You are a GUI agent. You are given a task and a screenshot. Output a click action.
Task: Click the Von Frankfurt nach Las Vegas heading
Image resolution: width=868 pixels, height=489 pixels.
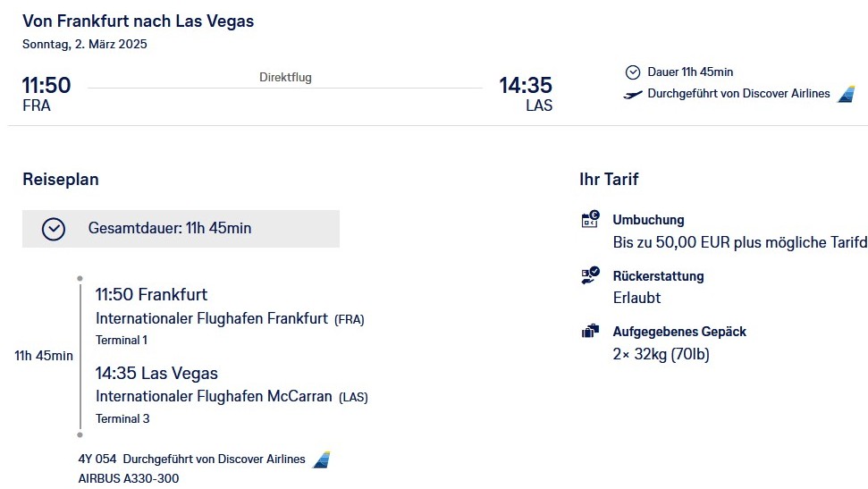pos(139,21)
